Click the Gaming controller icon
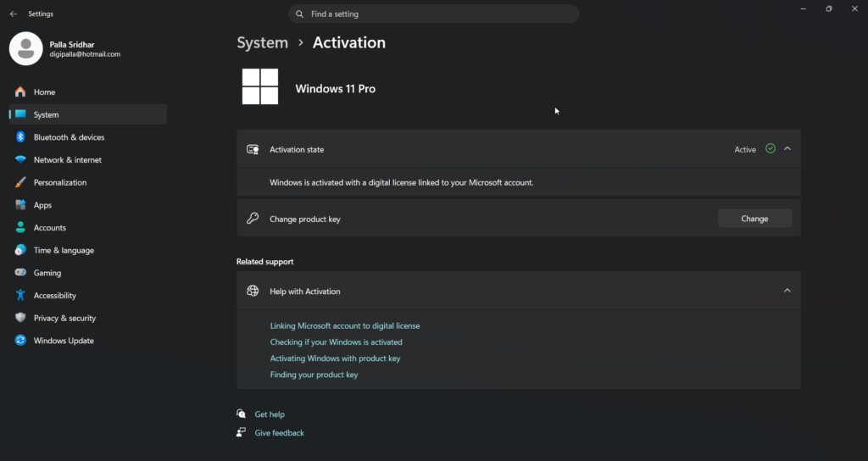This screenshot has height=461, width=868. click(x=20, y=272)
